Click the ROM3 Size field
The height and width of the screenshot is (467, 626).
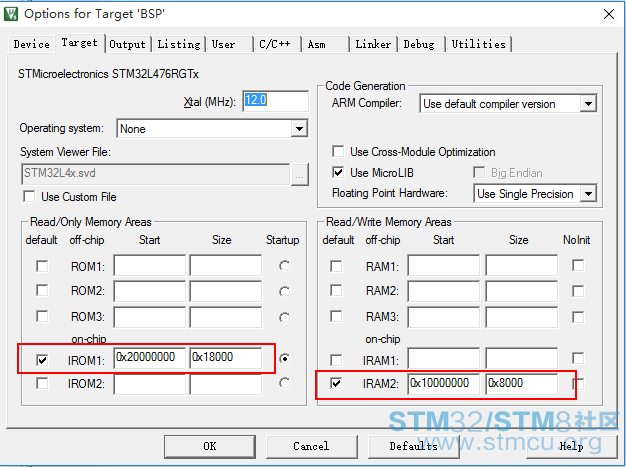[226, 317]
